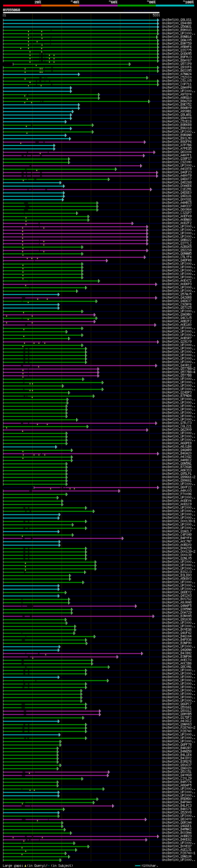Select hit UniRef100_Q5TIP9
Screen dimensions: 197x868
pyautogui.click(x=176, y=64)
